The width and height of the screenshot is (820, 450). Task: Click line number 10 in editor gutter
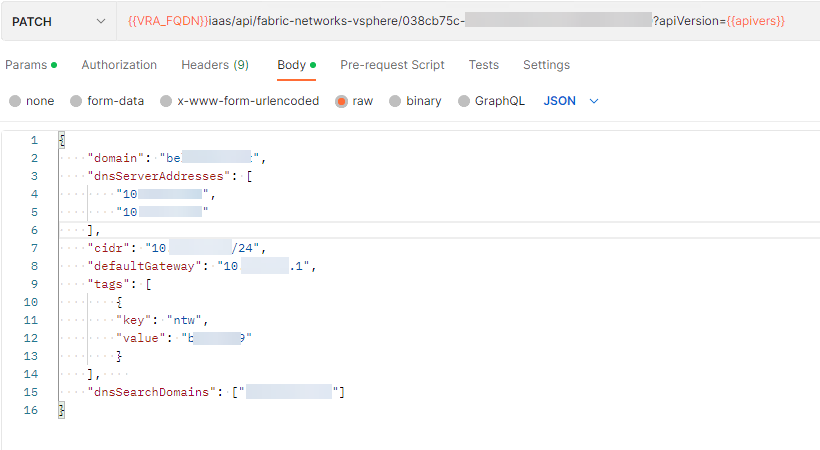31,302
